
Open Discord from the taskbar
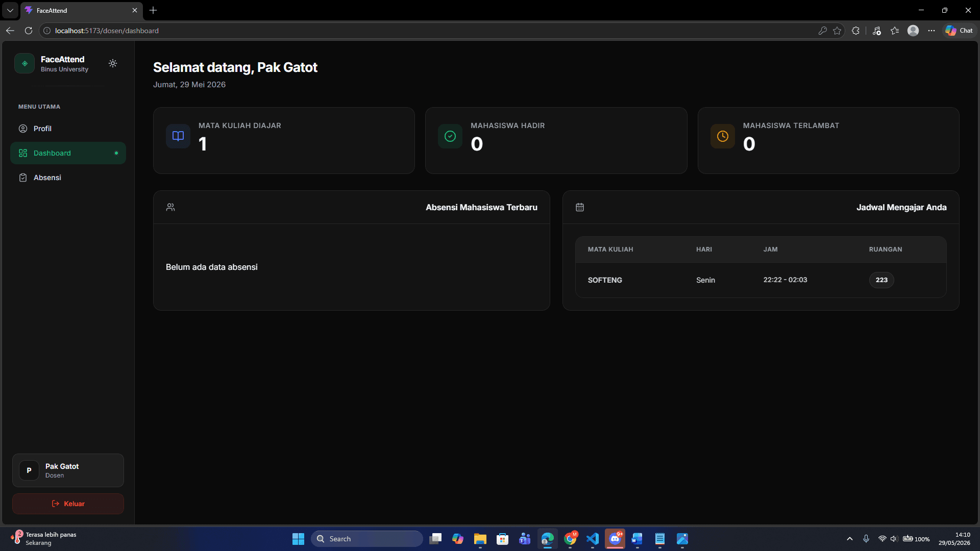(615, 539)
